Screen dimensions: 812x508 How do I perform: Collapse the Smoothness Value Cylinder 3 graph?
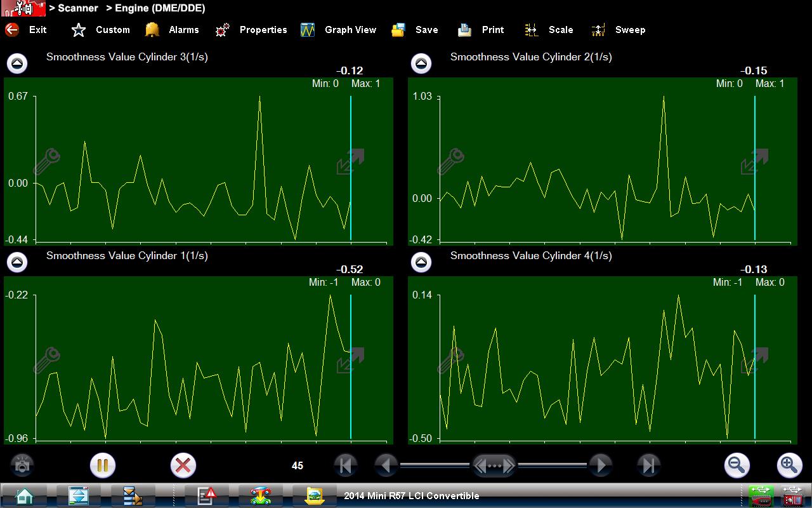pos(17,63)
